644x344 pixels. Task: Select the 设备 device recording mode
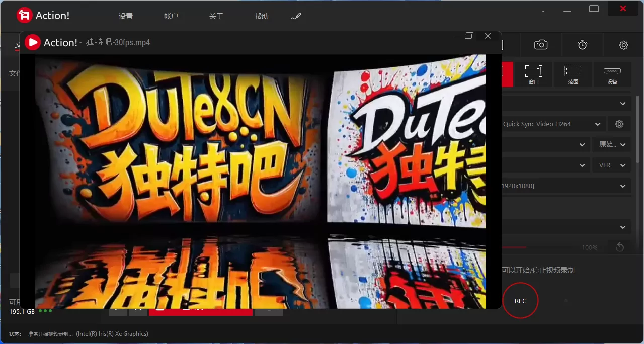click(612, 74)
